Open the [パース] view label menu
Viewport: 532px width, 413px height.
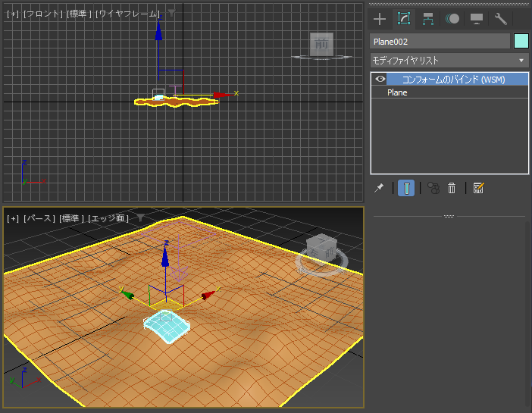pos(39,218)
